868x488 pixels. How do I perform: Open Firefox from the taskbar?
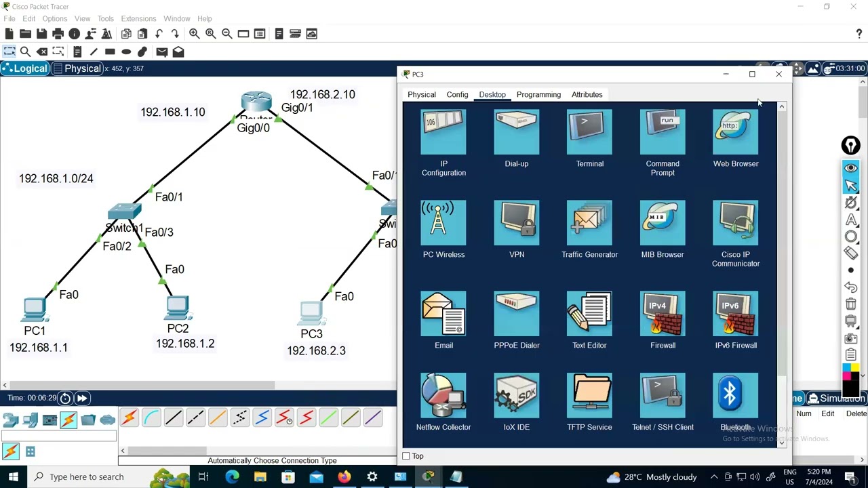click(344, 477)
